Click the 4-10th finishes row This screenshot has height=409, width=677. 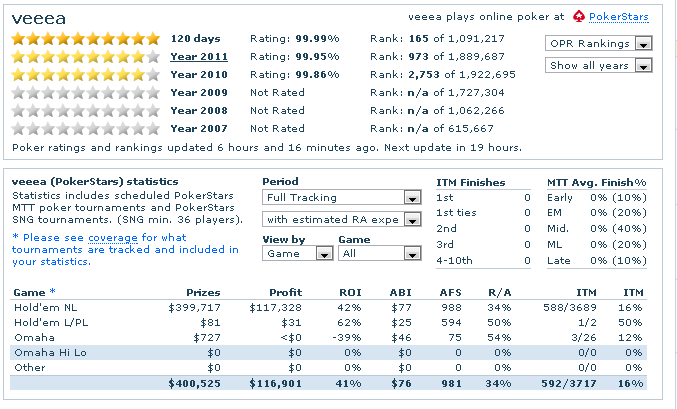point(483,260)
